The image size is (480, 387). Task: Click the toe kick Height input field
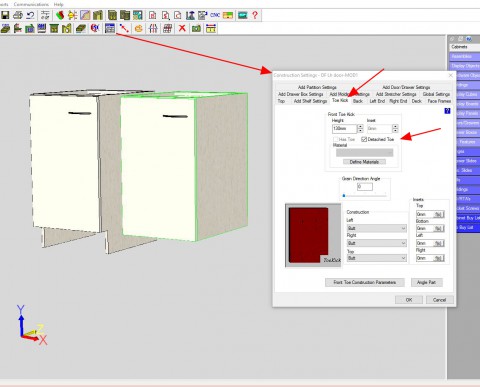pos(344,128)
